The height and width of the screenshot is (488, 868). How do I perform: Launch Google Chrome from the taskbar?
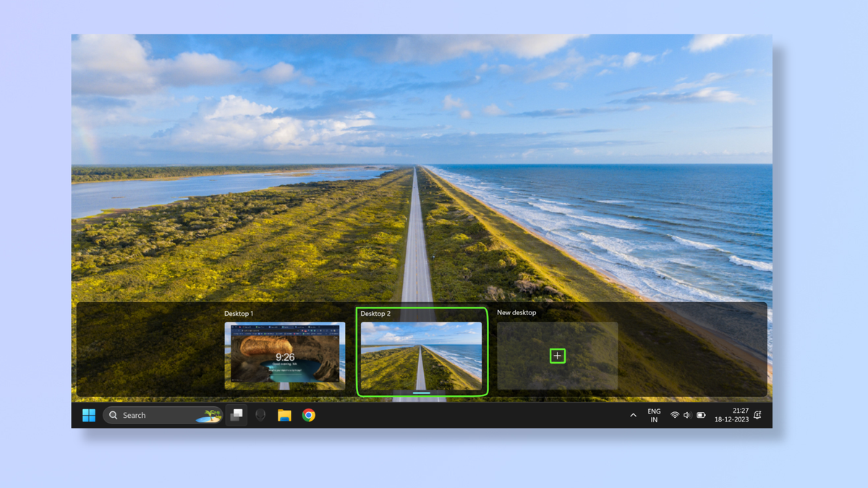[x=309, y=415]
